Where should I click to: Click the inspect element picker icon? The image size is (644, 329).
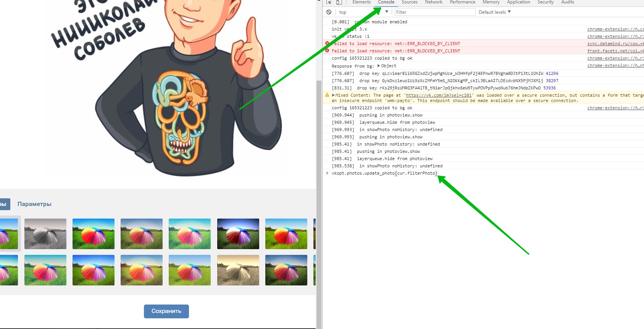[x=329, y=2]
